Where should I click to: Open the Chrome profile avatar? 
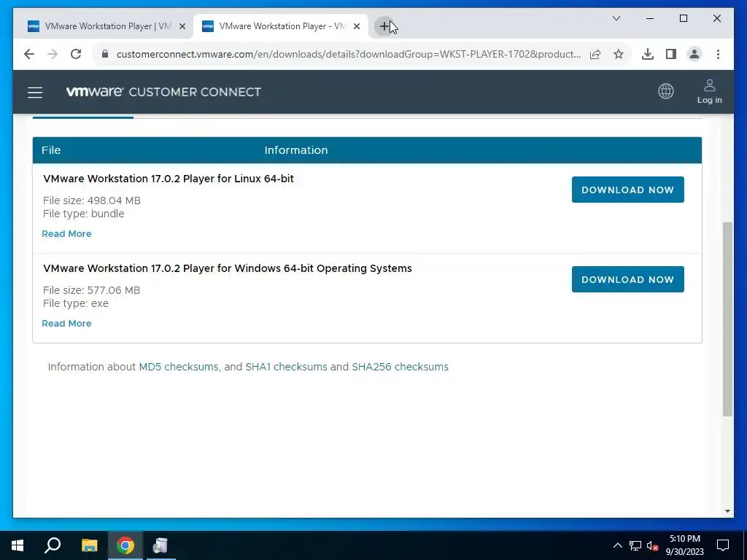(694, 54)
